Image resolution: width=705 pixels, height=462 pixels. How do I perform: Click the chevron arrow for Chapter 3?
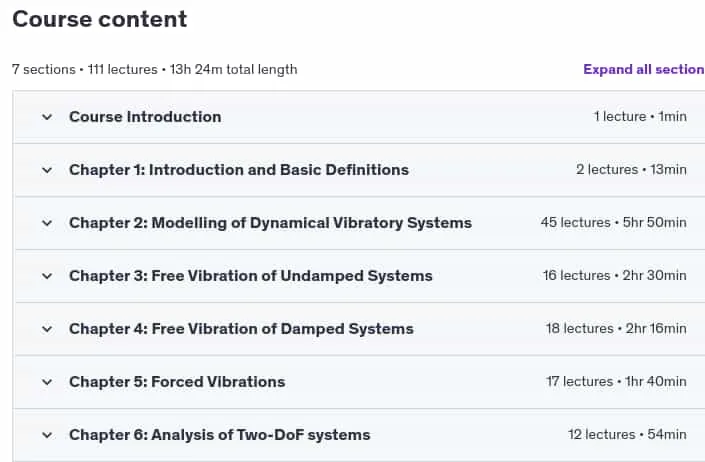[x=47, y=276]
